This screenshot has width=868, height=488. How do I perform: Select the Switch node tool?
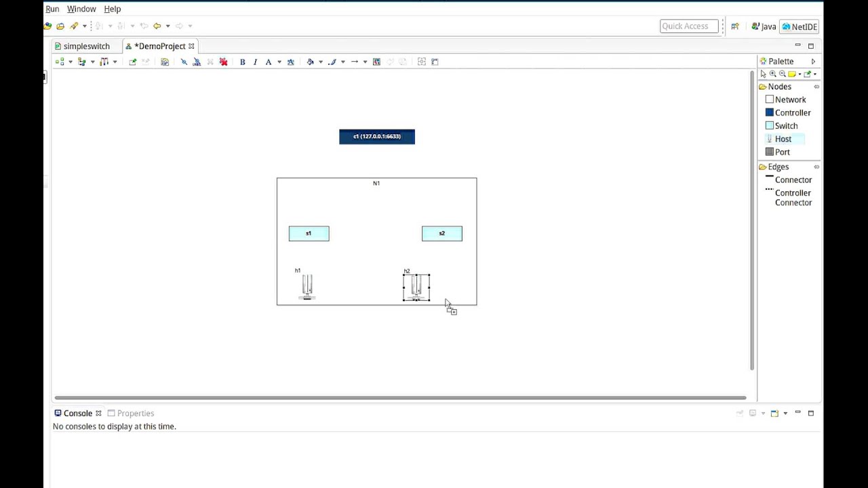781,125
